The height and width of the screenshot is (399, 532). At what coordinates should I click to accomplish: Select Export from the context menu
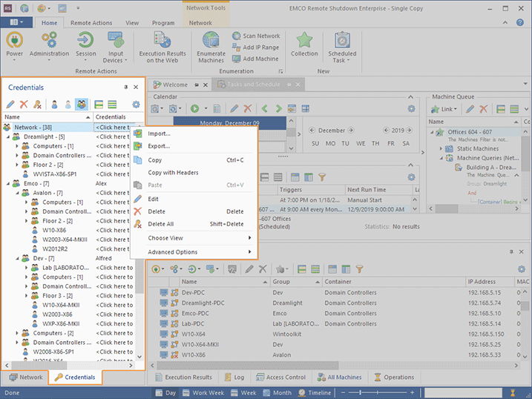pyautogui.click(x=159, y=146)
